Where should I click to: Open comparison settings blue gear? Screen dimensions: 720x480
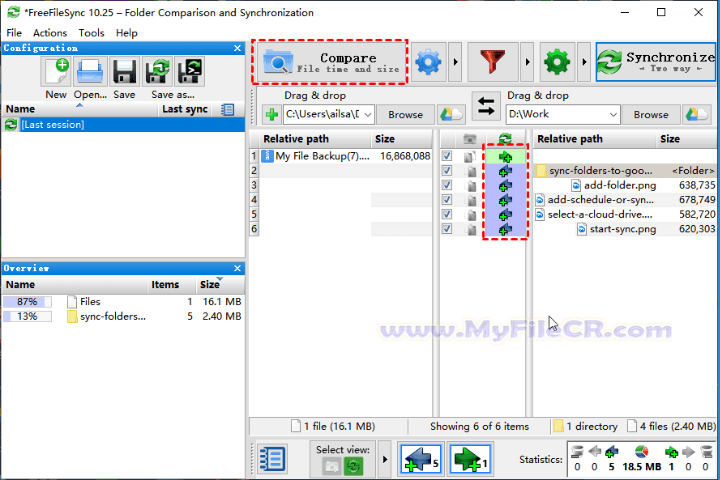(x=428, y=62)
